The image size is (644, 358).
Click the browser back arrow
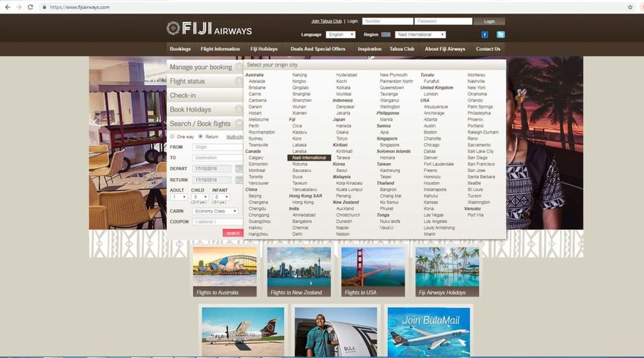pos(8,7)
